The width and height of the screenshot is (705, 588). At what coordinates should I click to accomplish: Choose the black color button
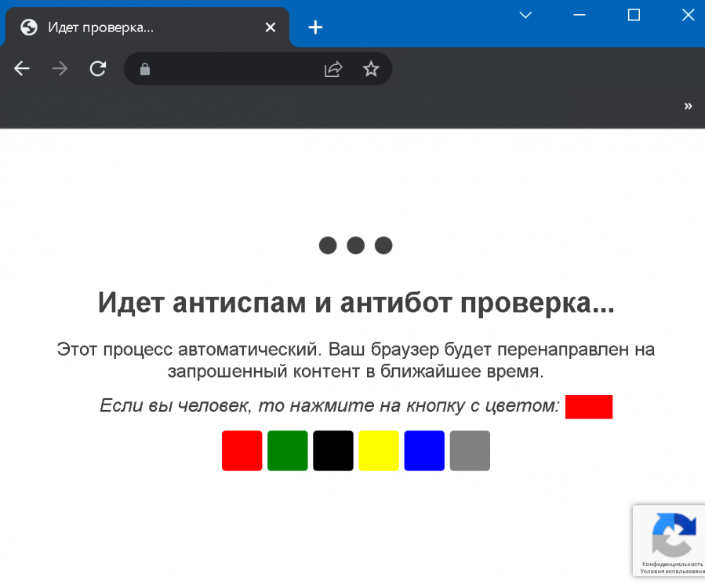[333, 451]
